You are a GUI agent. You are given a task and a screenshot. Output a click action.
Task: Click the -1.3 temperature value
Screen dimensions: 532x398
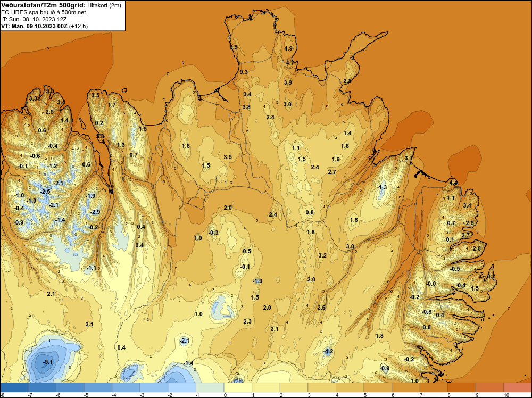coord(382,188)
